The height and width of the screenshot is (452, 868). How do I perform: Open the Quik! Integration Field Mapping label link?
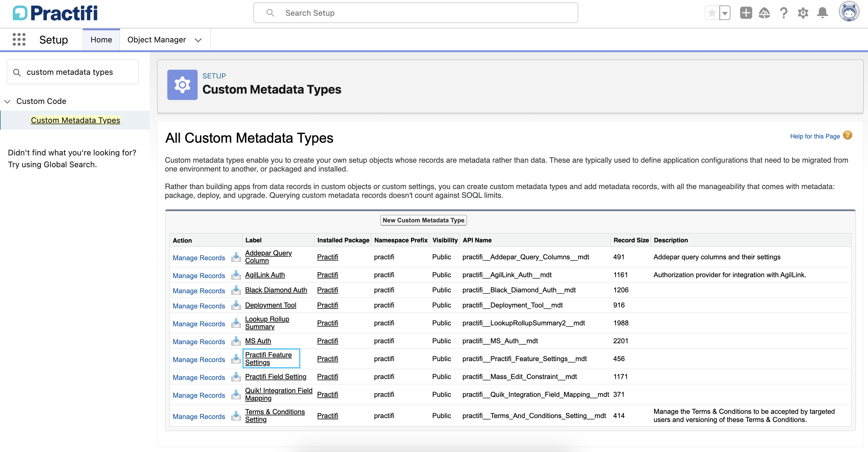click(279, 394)
